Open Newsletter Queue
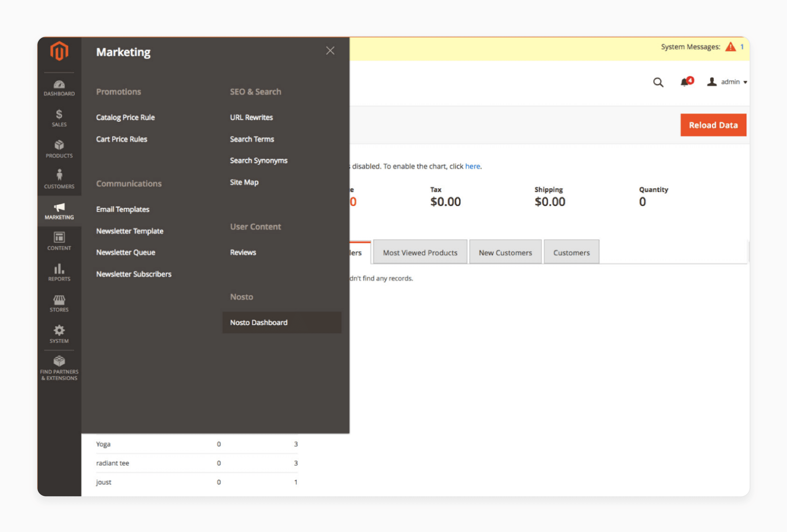The height and width of the screenshot is (532, 787). [x=126, y=253]
